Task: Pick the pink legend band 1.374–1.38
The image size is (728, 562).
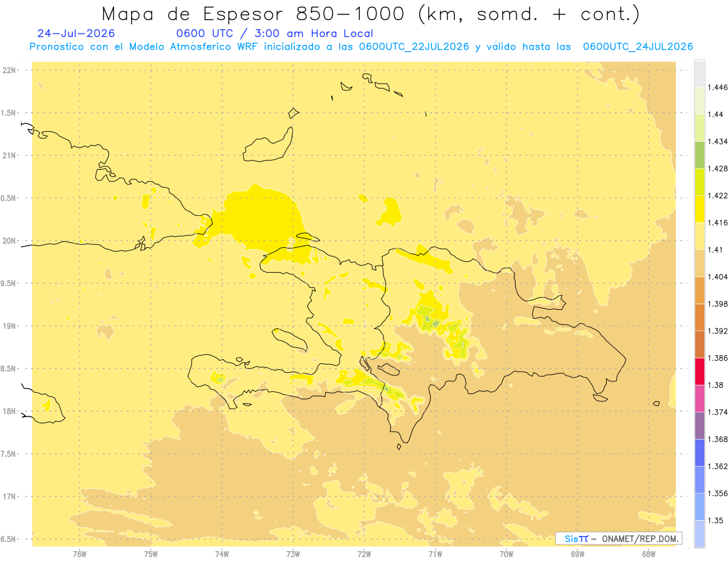Action: tap(699, 398)
